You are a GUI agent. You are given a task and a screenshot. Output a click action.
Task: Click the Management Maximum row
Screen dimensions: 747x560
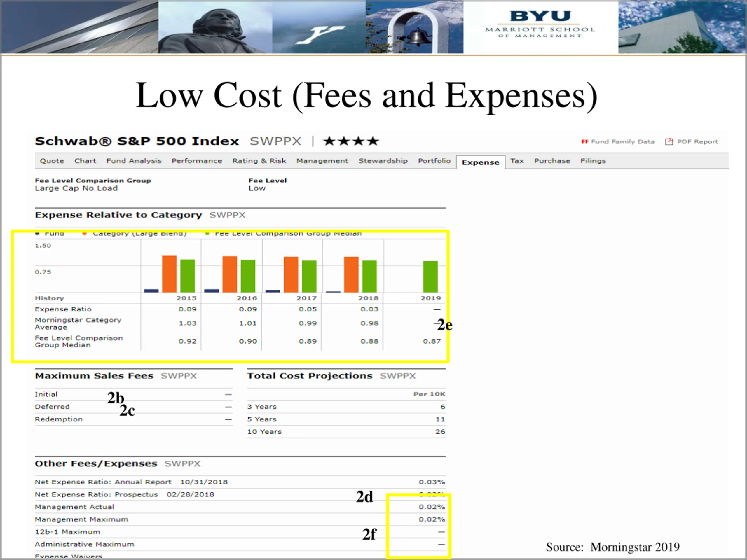(x=240, y=519)
